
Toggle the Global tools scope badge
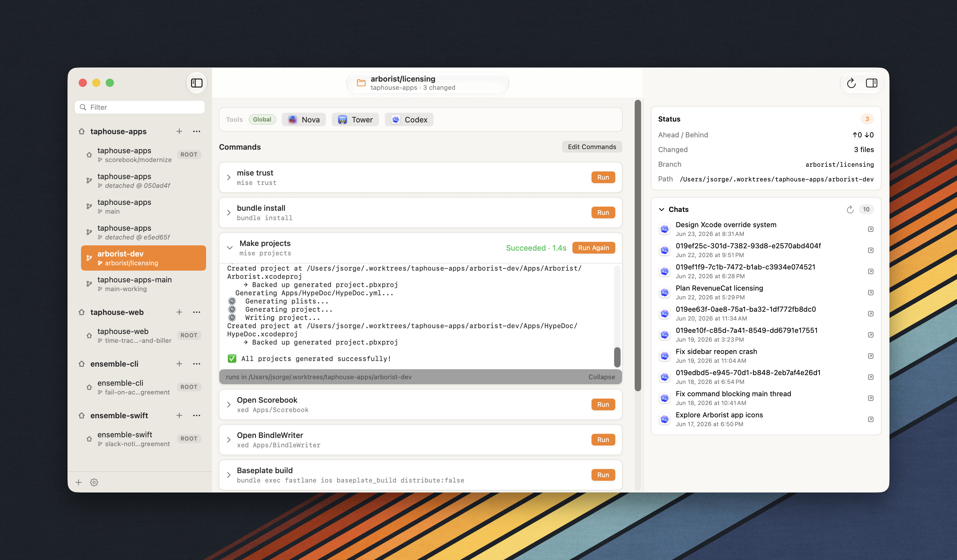click(x=262, y=119)
